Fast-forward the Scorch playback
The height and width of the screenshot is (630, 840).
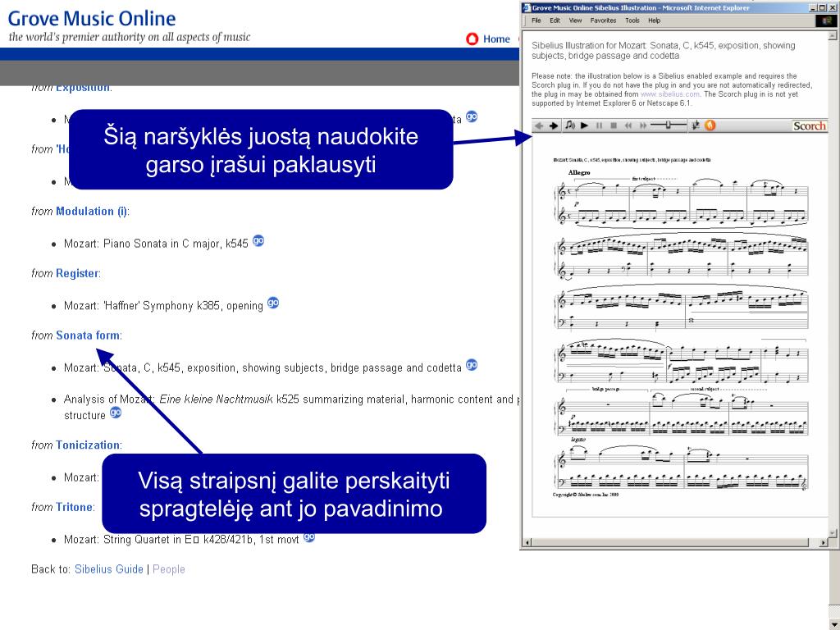[x=643, y=126]
